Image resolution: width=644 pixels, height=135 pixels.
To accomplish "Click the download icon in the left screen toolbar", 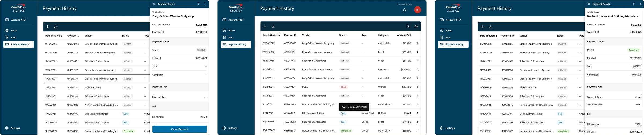I will click(56, 27).
